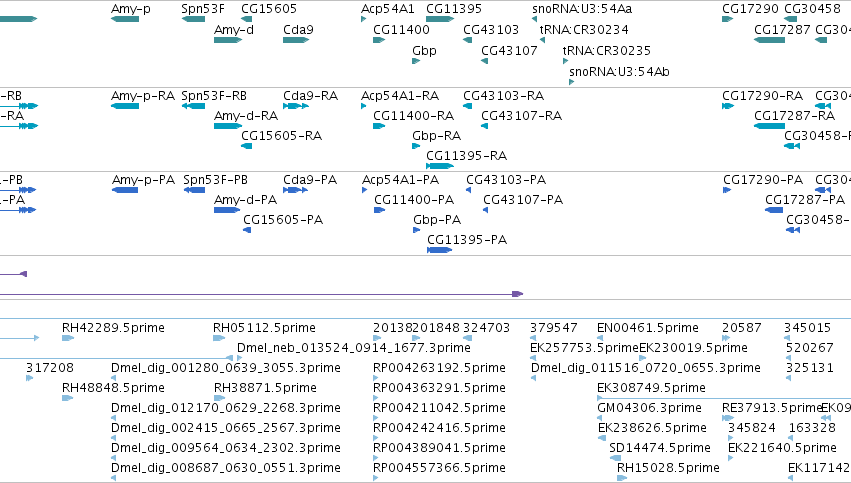851x483 pixels.
Task: Select Dmel_dig_001280_0639_3055.3prime label
Action: 226,368
